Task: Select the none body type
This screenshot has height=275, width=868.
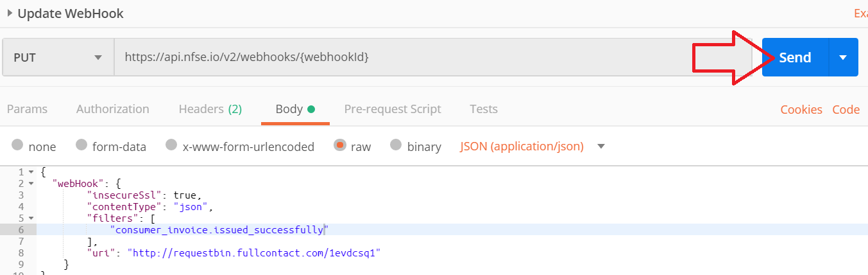Action: pyautogui.click(x=18, y=146)
